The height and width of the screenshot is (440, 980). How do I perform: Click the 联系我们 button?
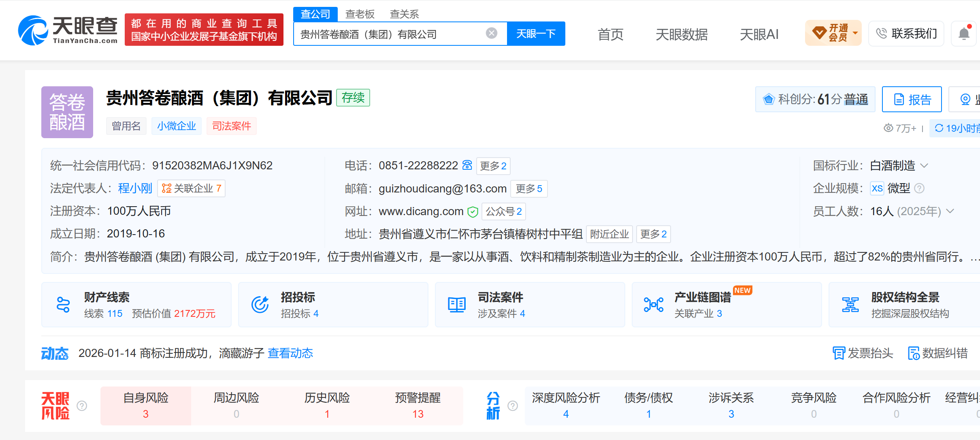(x=906, y=33)
